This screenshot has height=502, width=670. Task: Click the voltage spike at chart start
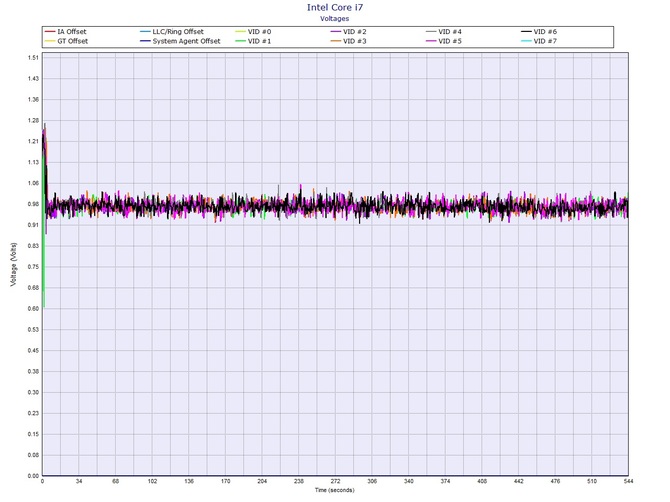click(44, 214)
